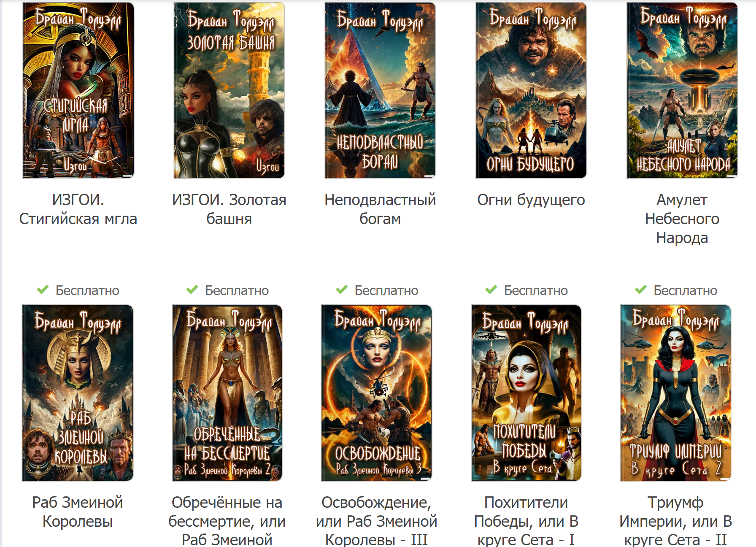
Task: Follow the 'Огни будущего' title link
Action: [531, 200]
